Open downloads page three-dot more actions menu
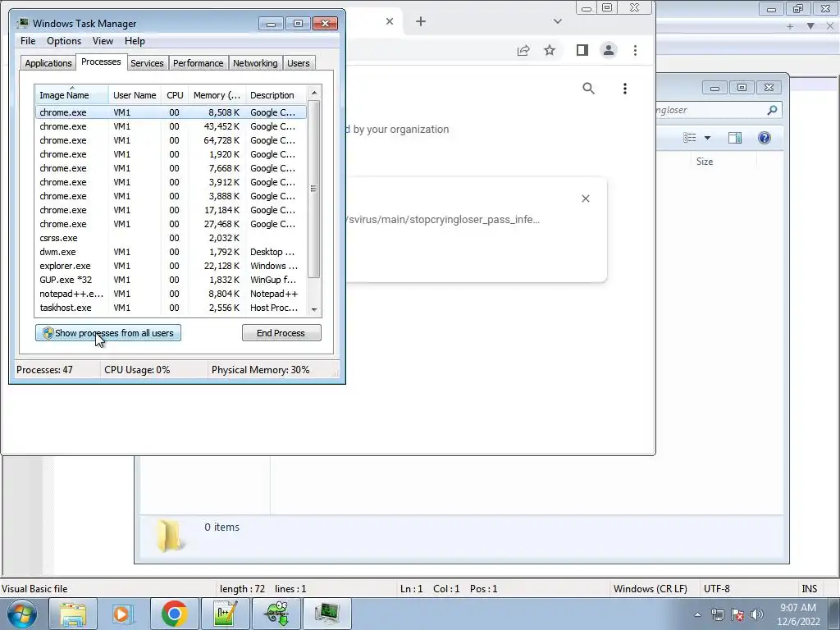This screenshot has height=630, width=840. [x=624, y=89]
